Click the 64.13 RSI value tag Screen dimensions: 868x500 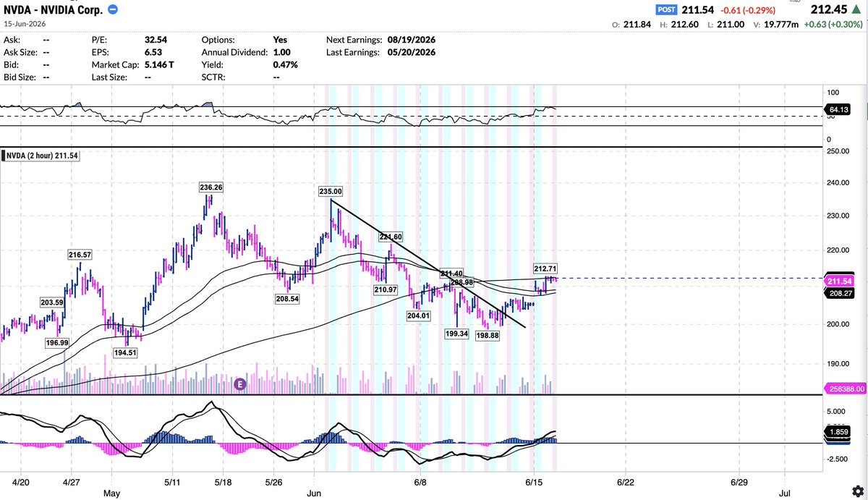(x=837, y=110)
